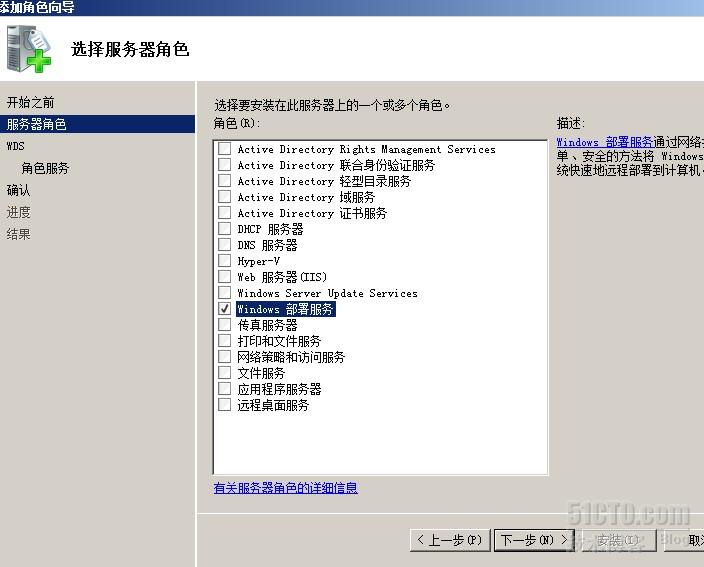
Task: Select the DNS 服务器 label text
Action: coord(267,245)
